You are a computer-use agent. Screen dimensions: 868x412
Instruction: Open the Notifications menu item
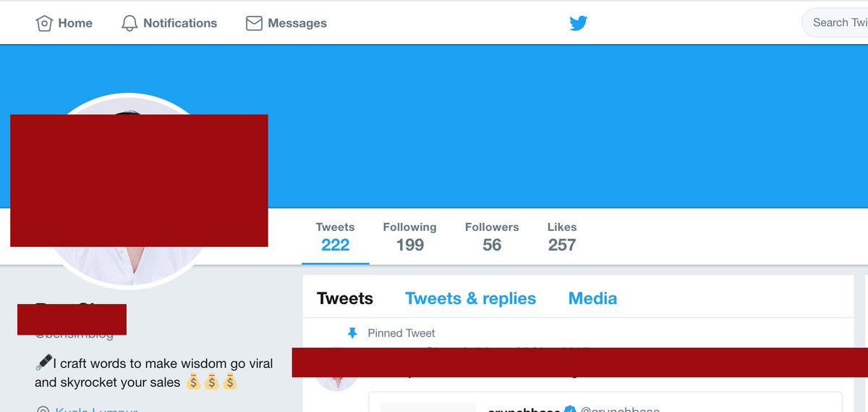[x=169, y=23]
